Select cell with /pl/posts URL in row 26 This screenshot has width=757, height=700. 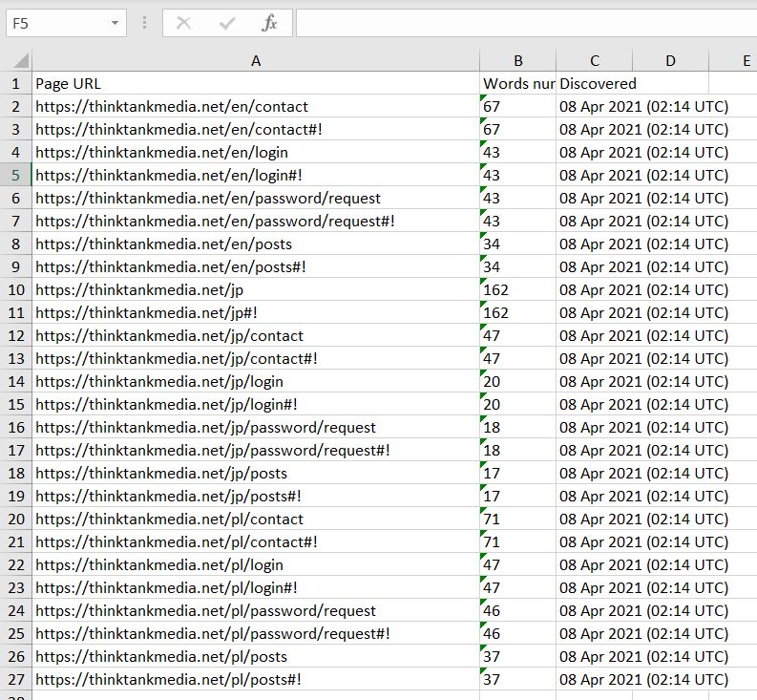click(256, 656)
